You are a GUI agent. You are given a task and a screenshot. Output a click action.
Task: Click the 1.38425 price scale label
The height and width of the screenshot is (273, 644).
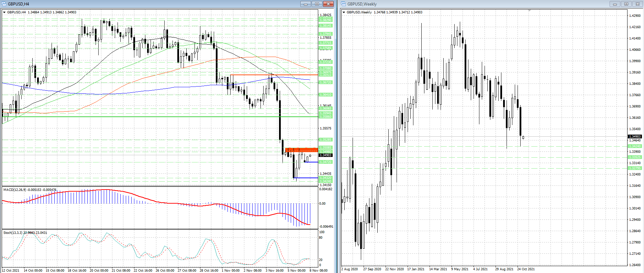pyautogui.click(x=325, y=15)
